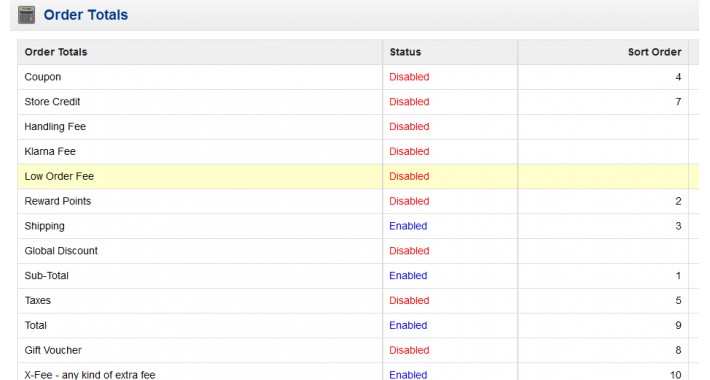Select the Reward Points row name
Screen dimensions: 710x380
click(x=58, y=201)
